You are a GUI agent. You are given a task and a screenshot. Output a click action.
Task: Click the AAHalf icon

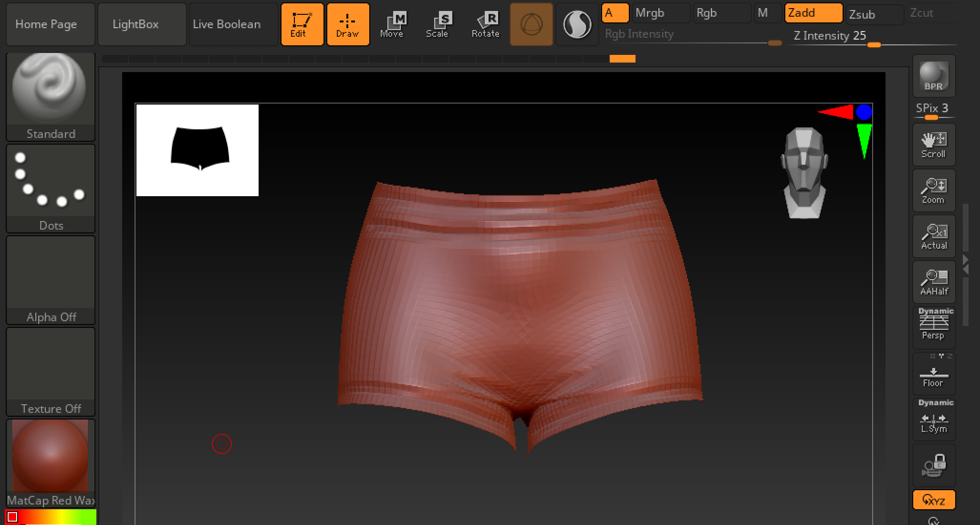point(934,282)
